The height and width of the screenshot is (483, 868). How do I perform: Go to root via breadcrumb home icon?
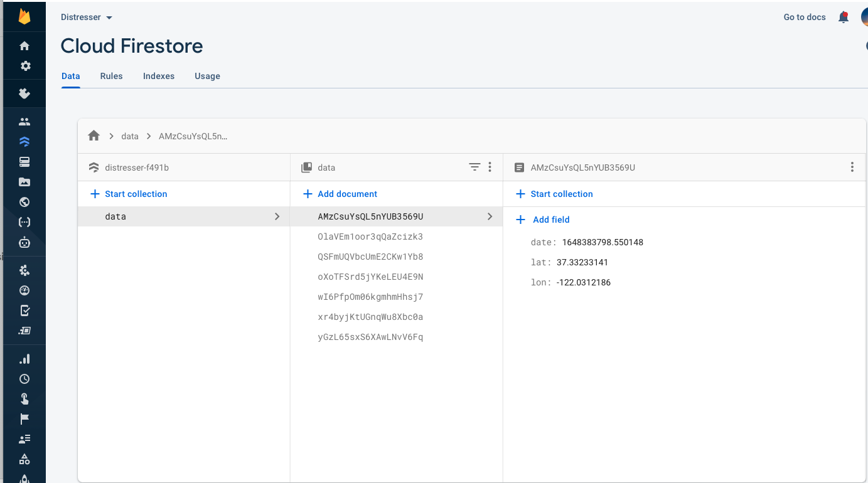[x=94, y=135]
